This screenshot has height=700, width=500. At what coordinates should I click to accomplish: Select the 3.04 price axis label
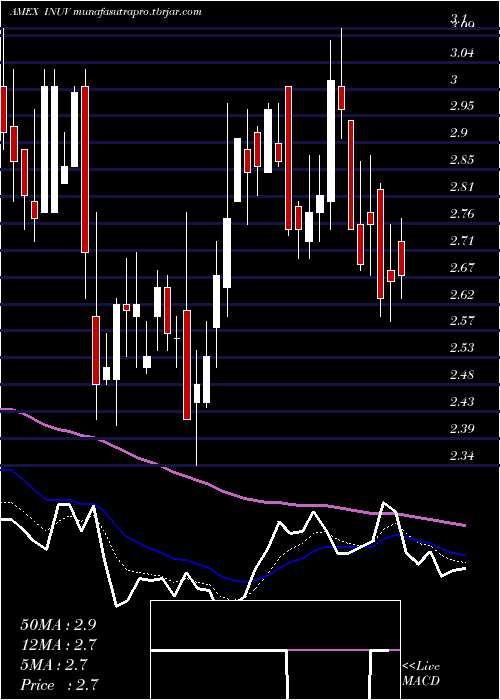(x=462, y=53)
